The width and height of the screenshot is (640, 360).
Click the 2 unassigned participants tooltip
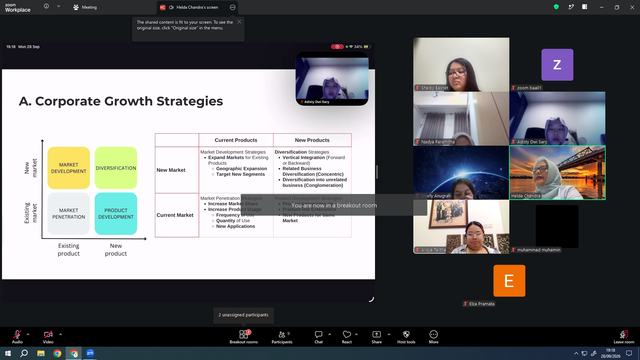tap(243, 315)
